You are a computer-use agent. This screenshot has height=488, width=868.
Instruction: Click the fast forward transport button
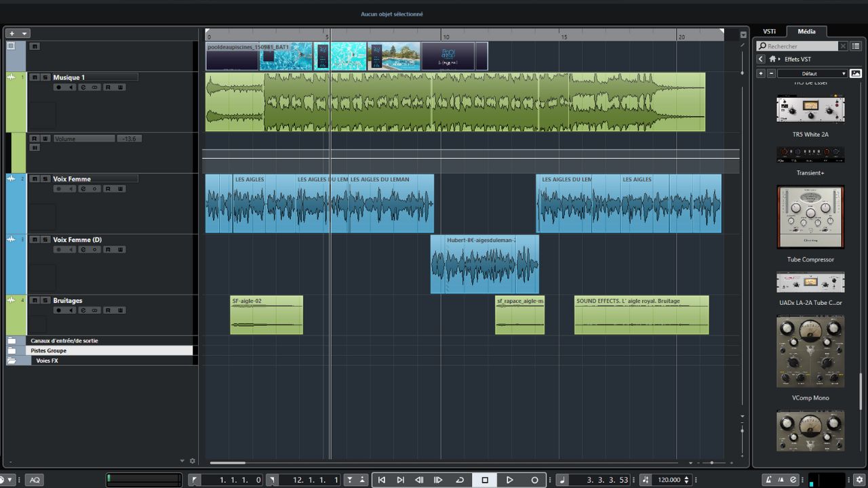(x=438, y=480)
